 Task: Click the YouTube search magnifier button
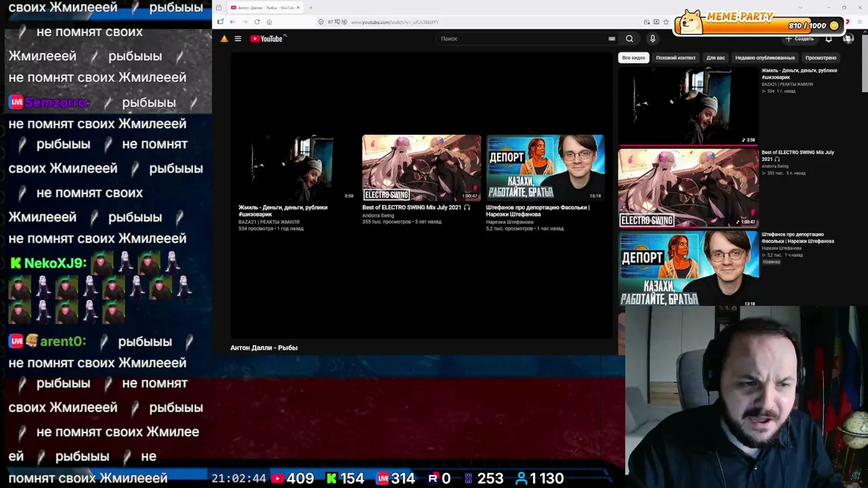(x=629, y=39)
